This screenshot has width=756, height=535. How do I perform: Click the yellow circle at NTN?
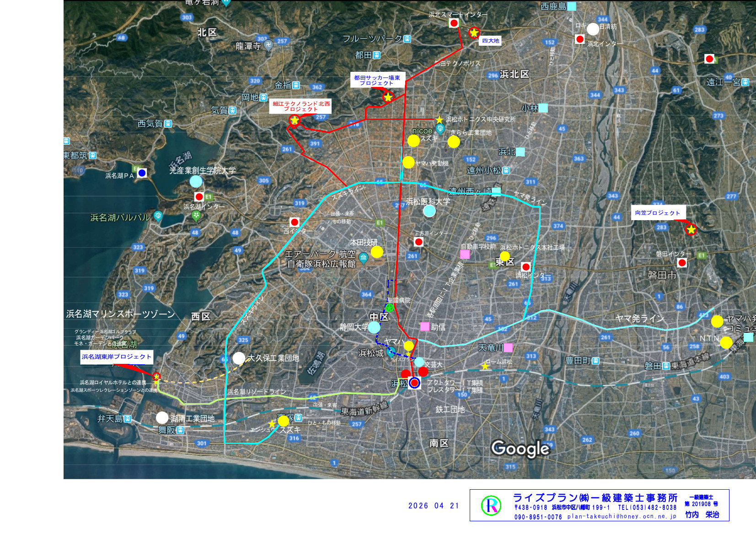pos(726,342)
